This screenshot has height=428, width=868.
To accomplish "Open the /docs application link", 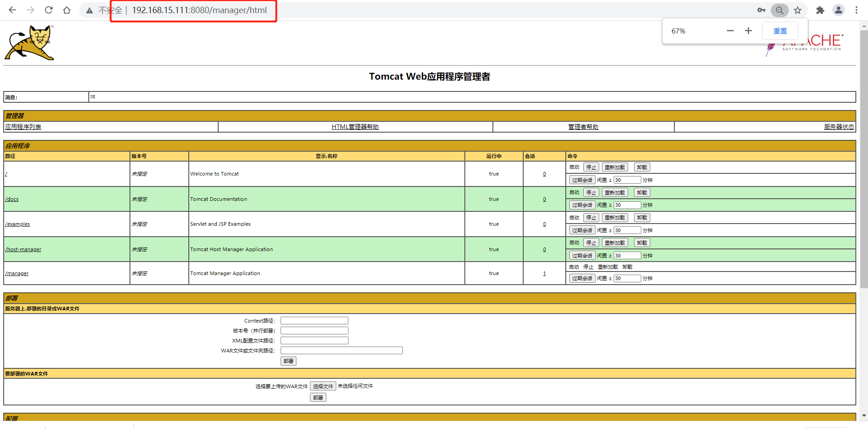I will pos(12,199).
